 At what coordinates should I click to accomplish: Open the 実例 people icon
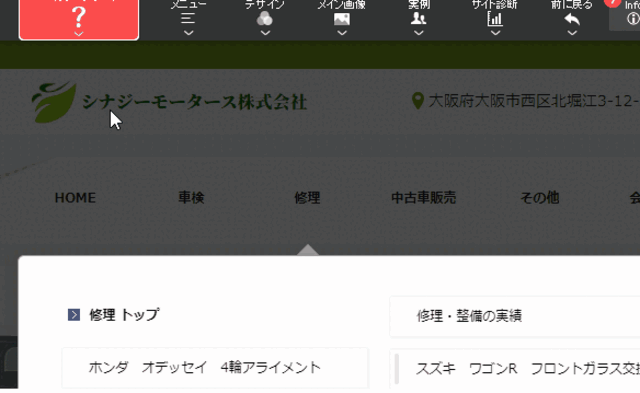coord(418,18)
